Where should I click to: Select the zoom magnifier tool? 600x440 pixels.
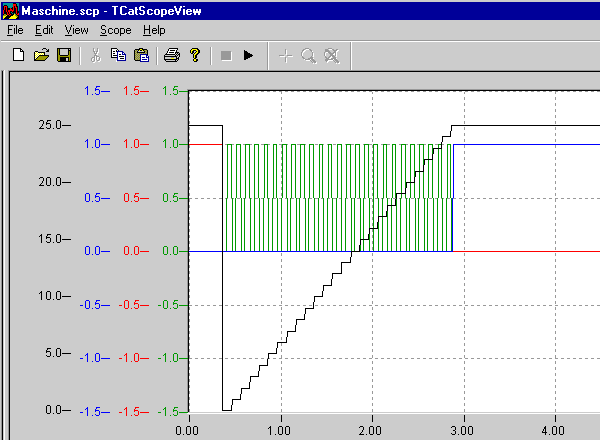[308, 56]
